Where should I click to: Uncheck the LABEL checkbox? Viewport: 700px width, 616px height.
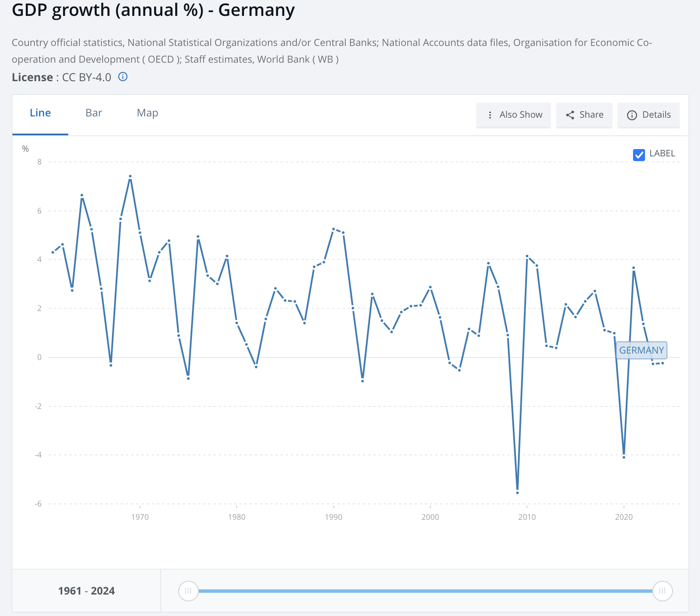click(x=639, y=155)
